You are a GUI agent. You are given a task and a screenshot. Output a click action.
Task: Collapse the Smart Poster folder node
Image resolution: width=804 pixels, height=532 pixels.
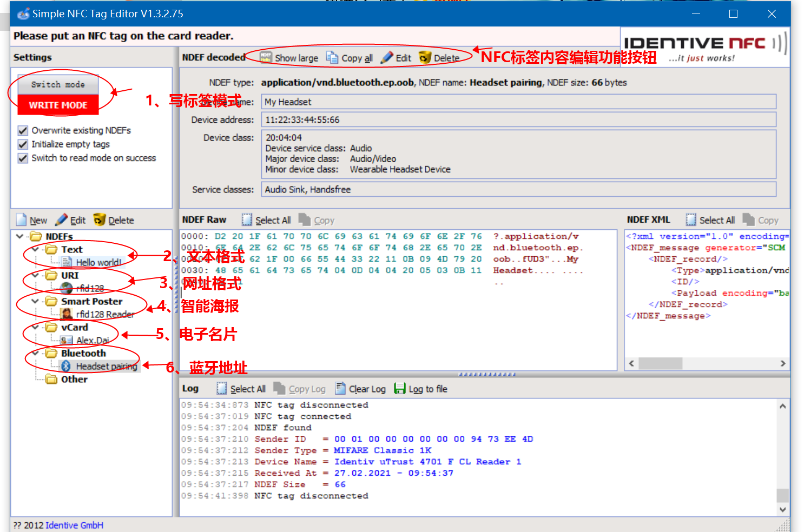tap(35, 301)
